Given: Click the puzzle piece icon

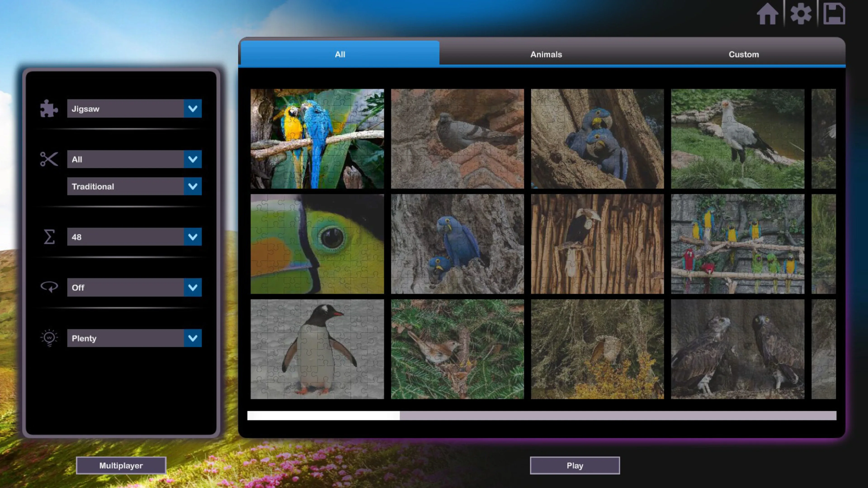Looking at the screenshot, I should point(49,108).
